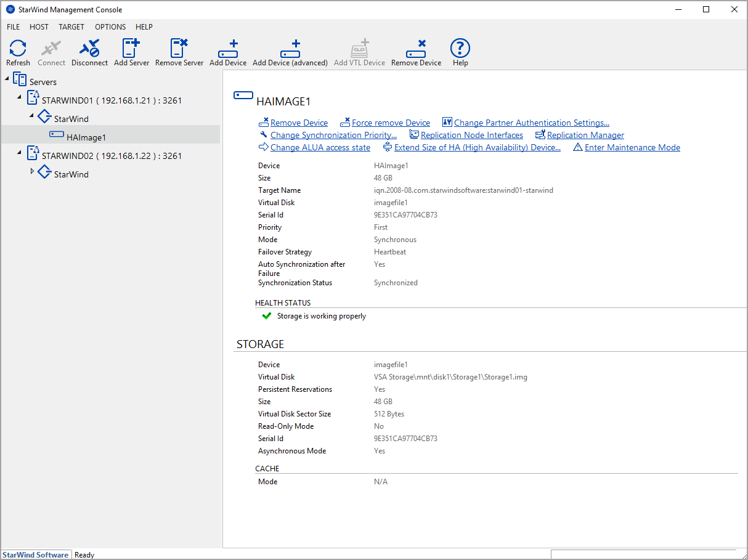Click Enter Maintenance Mode link

632,147
